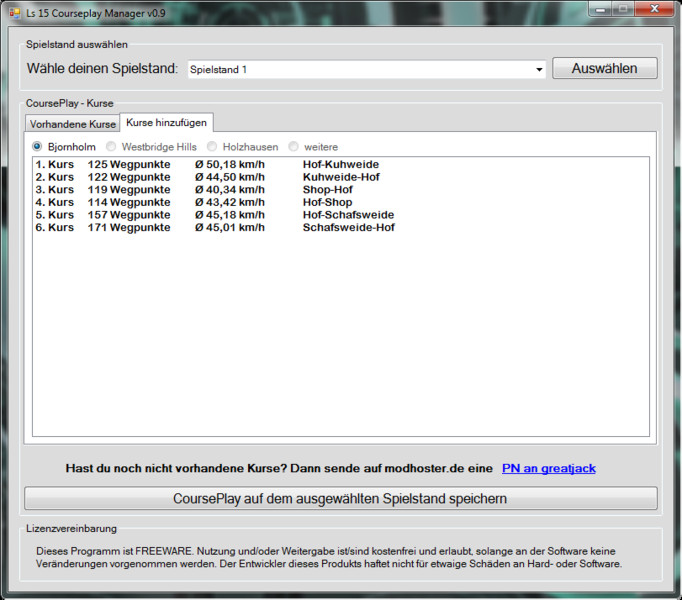Choose course 4 Hof-Shop entry
Viewport: 682px width, 600px height.
pyautogui.click(x=215, y=202)
